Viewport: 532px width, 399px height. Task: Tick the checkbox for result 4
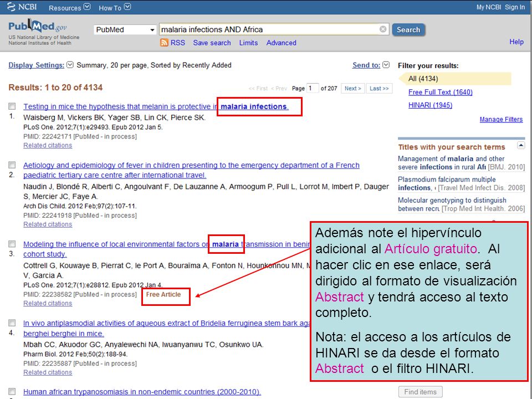tap(12, 323)
